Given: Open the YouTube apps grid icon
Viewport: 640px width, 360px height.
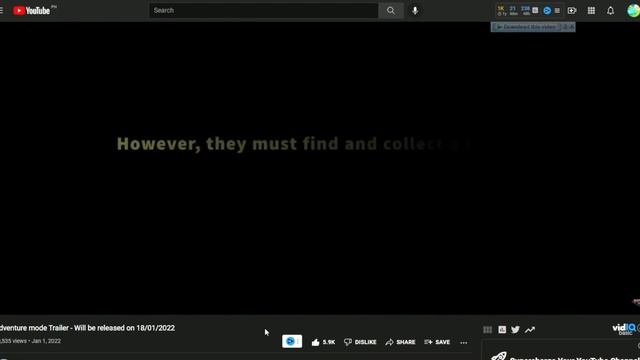Looking at the screenshot, I should pyautogui.click(x=591, y=11).
